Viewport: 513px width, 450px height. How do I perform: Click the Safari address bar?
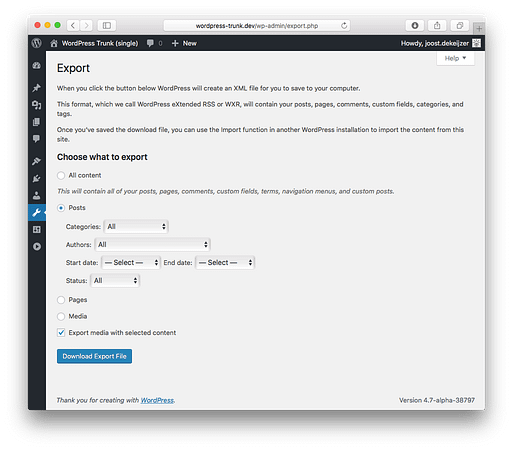click(257, 26)
